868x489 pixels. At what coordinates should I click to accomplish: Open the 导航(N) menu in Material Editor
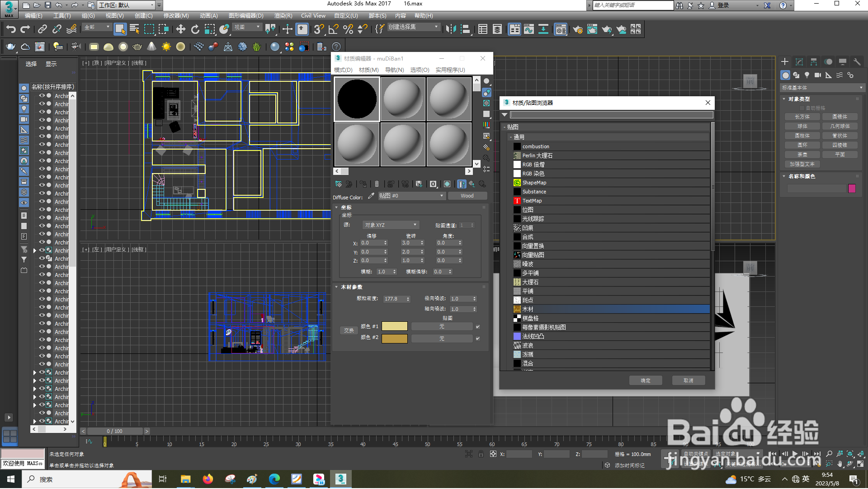point(394,70)
